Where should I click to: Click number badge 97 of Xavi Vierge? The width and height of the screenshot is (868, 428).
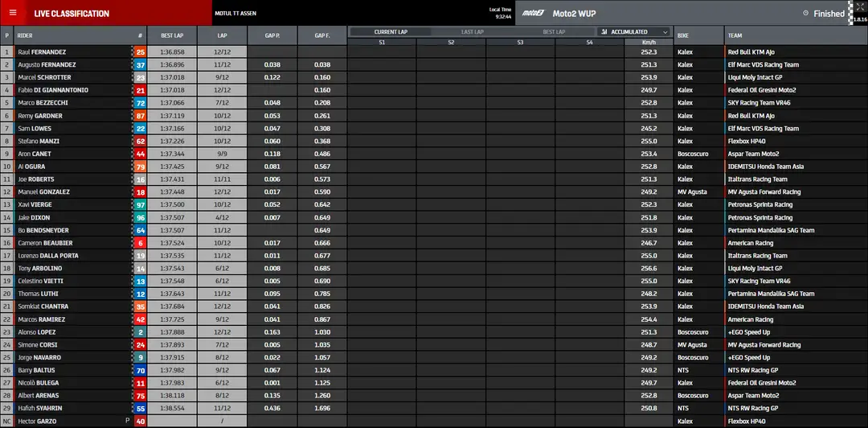140,204
